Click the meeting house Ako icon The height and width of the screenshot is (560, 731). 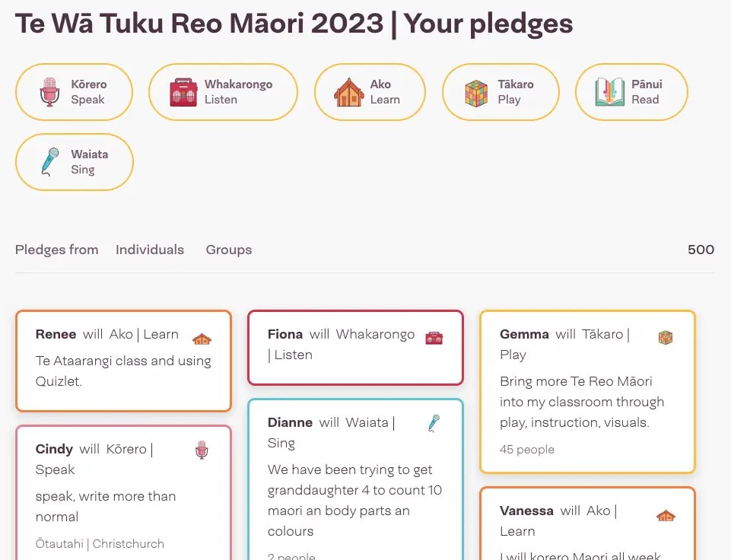[x=348, y=92]
